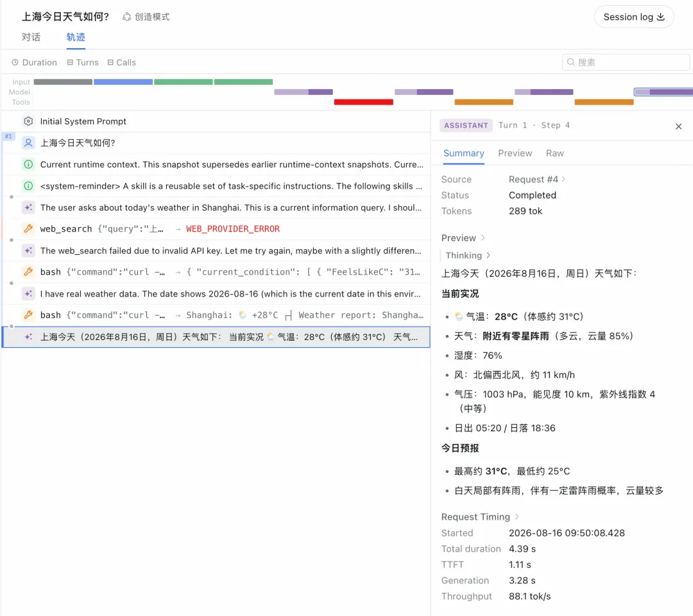This screenshot has width=693, height=616.
Task: Expand the Preview section chevron
Action: tap(483, 238)
